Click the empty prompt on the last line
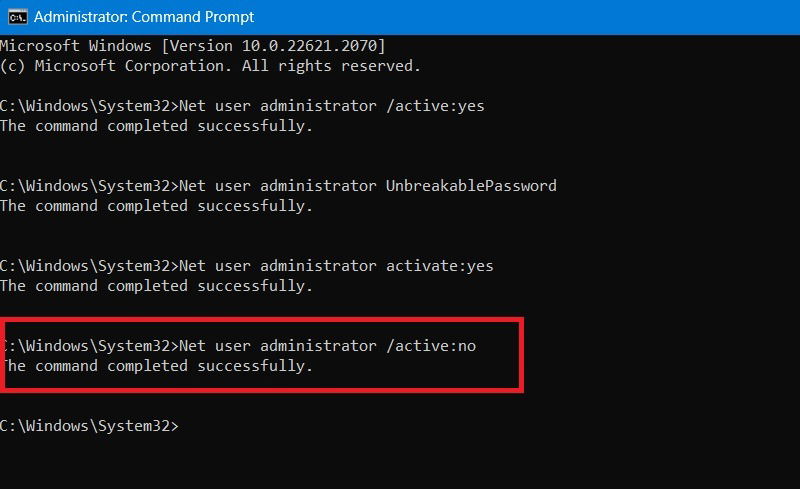Viewport: 800px width, 489px height. [x=89, y=426]
